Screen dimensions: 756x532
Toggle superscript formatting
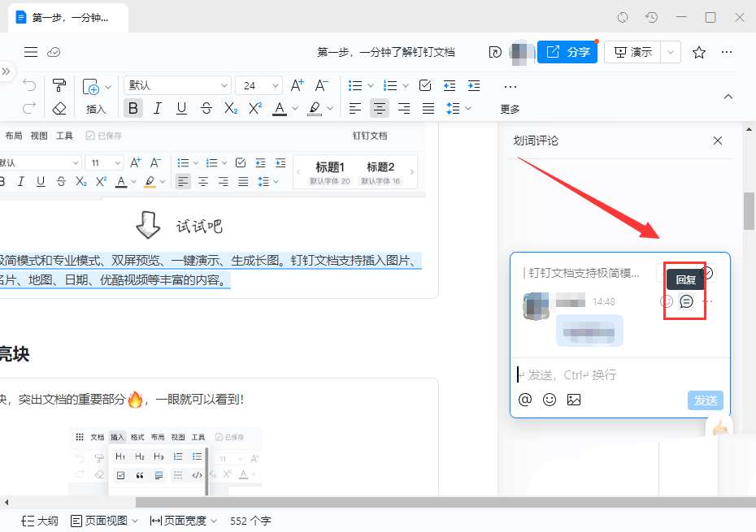pos(255,108)
